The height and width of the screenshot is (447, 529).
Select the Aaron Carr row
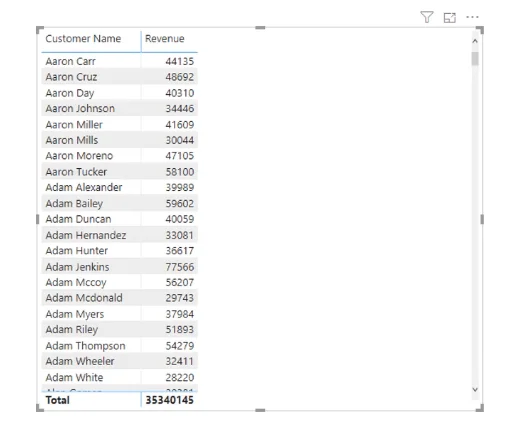119,61
